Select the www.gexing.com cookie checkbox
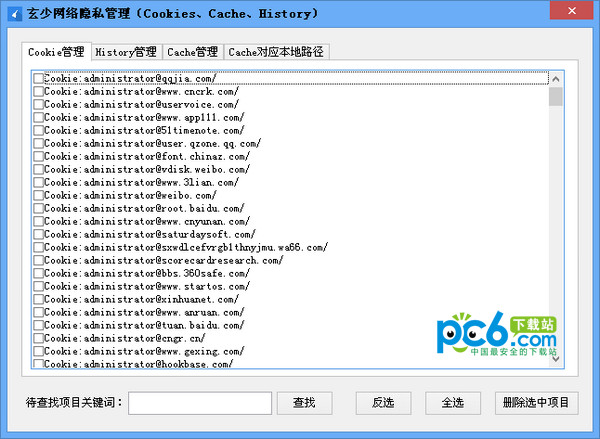This screenshot has height=439, width=600. coord(38,351)
